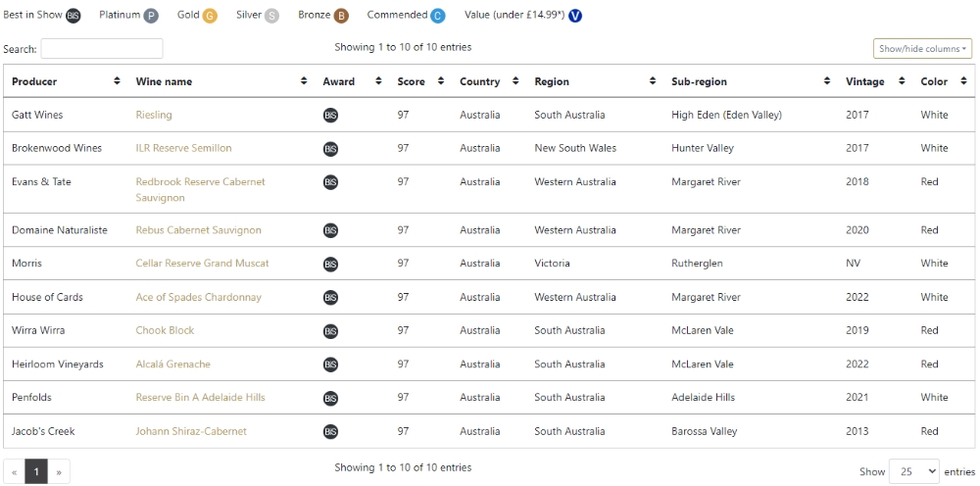
Task: Open the Chook Block wine link
Action: [x=165, y=330]
